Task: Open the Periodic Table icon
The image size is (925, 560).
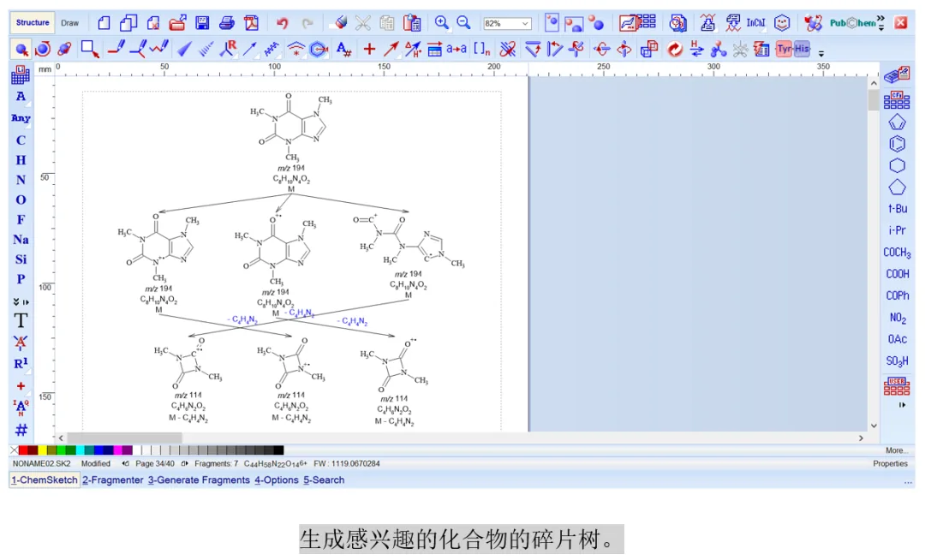Action: (x=21, y=74)
